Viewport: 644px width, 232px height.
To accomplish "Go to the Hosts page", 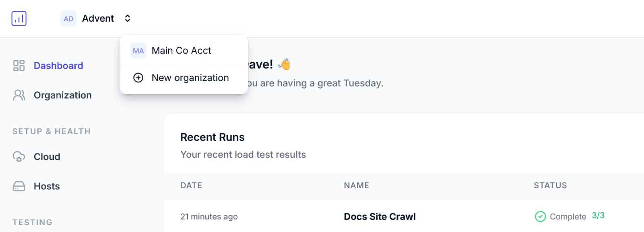I will [47, 186].
